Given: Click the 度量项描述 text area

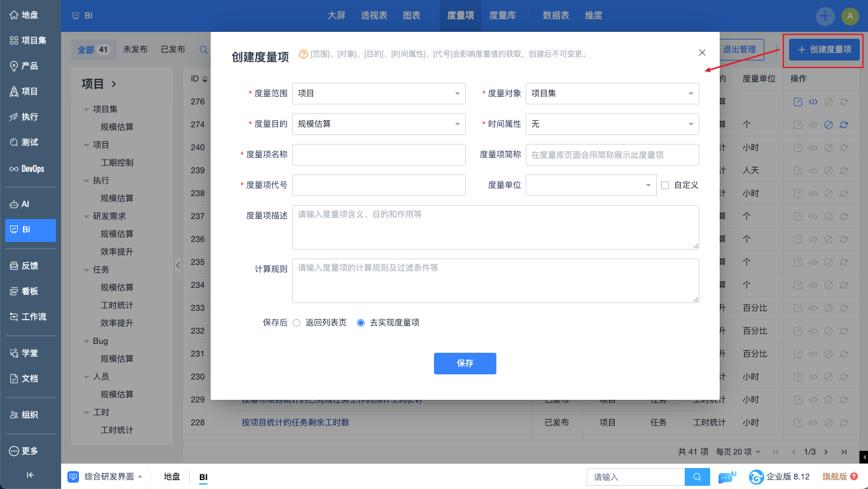Looking at the screenshot, I should coord(496,227).
